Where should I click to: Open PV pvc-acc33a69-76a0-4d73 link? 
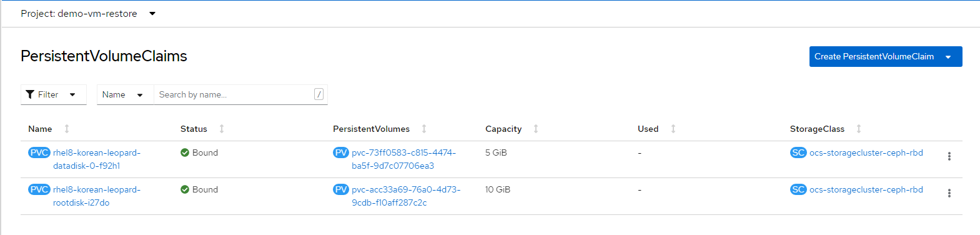406,196
